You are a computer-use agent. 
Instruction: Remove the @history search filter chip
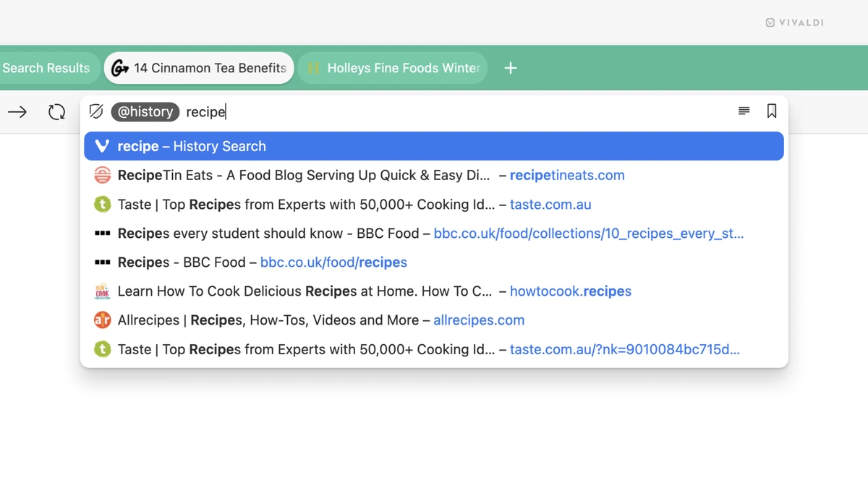click(145, 111)
